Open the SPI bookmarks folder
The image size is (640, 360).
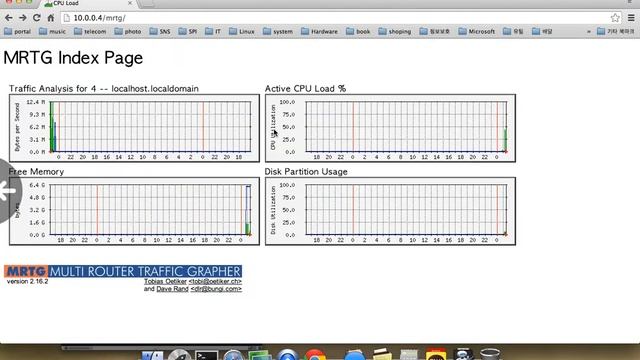click(188, 31)
